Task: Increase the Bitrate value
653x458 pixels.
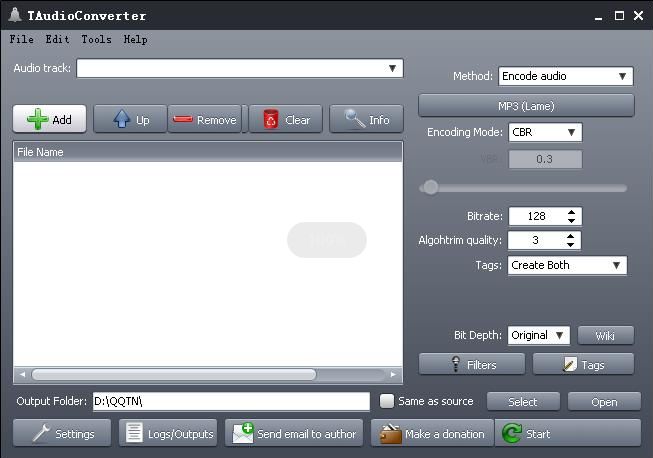Action: (571, 212)
